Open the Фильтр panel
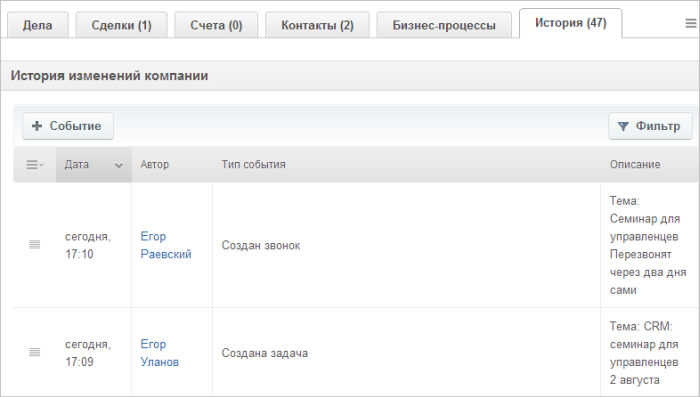 pyautogui.click(x=650, y=126)
